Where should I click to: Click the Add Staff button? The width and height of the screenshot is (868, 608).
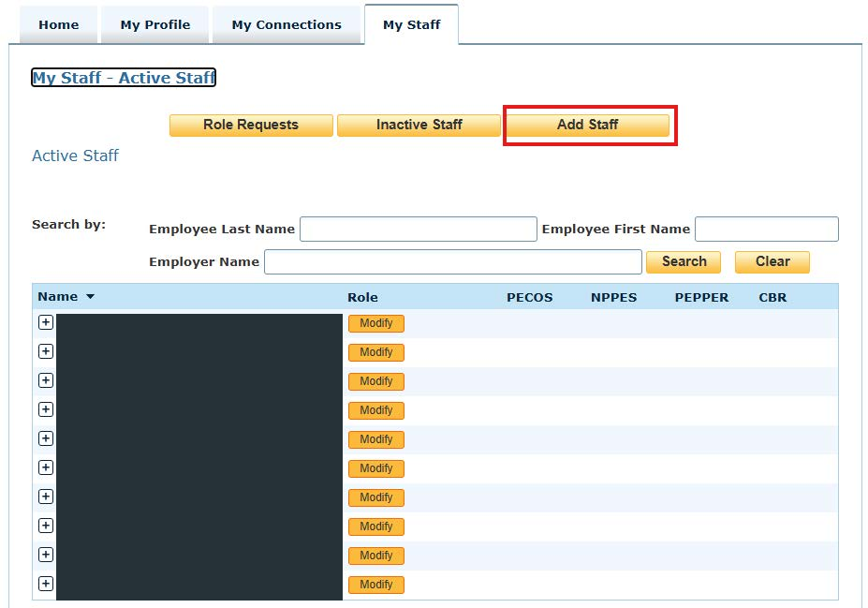(587, 126)
